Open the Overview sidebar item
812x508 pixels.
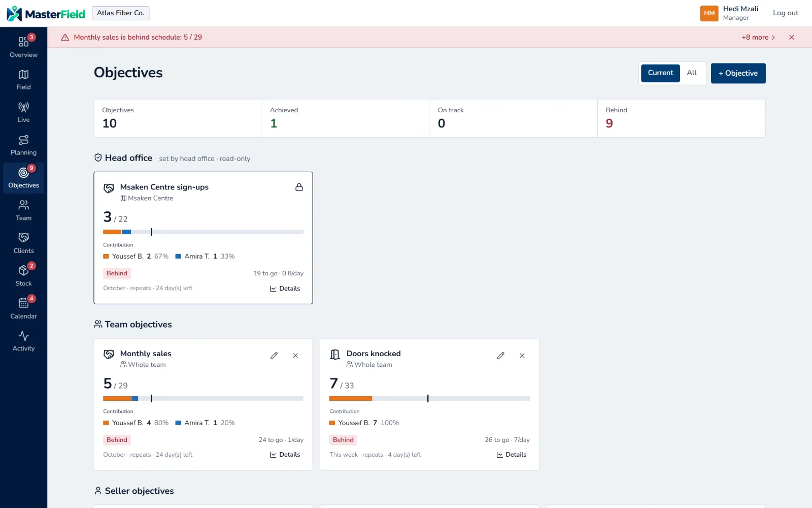click(x=23, y=46)
